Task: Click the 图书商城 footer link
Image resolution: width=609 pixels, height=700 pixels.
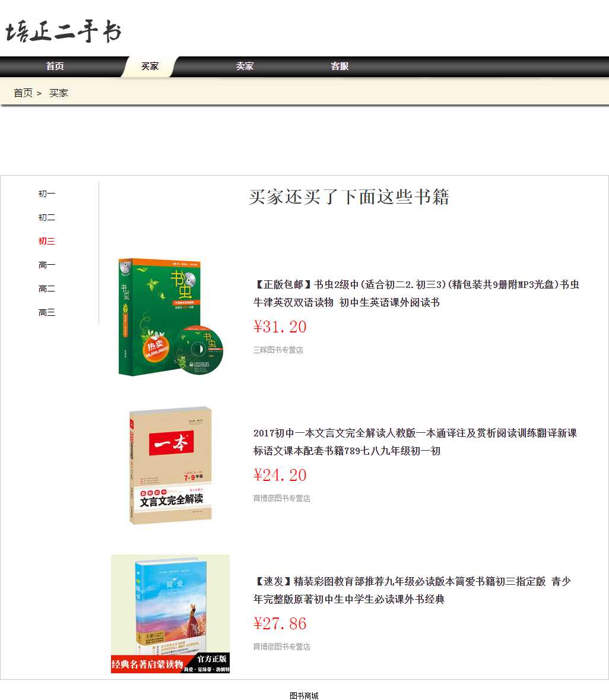Action: coord(304,696)
